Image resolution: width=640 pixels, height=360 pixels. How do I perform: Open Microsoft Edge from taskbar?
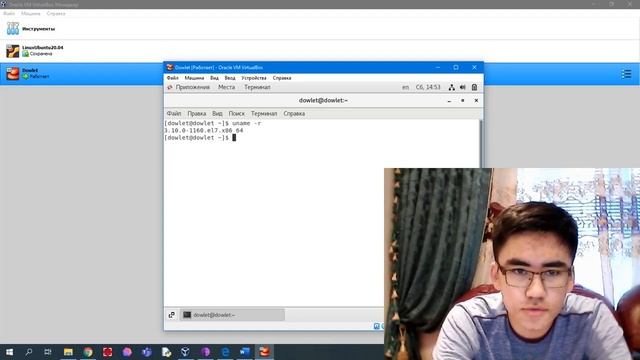point(225,352)
